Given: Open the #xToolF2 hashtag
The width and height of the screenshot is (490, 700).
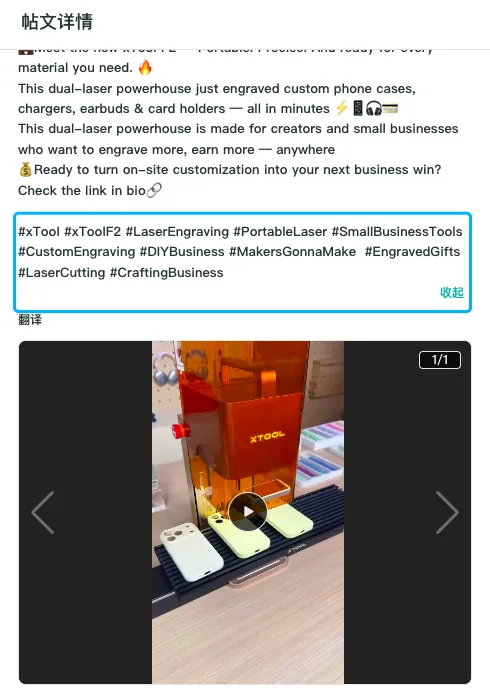Looking at the screenshot, I should pyautogui.click(x=92, y=232).
